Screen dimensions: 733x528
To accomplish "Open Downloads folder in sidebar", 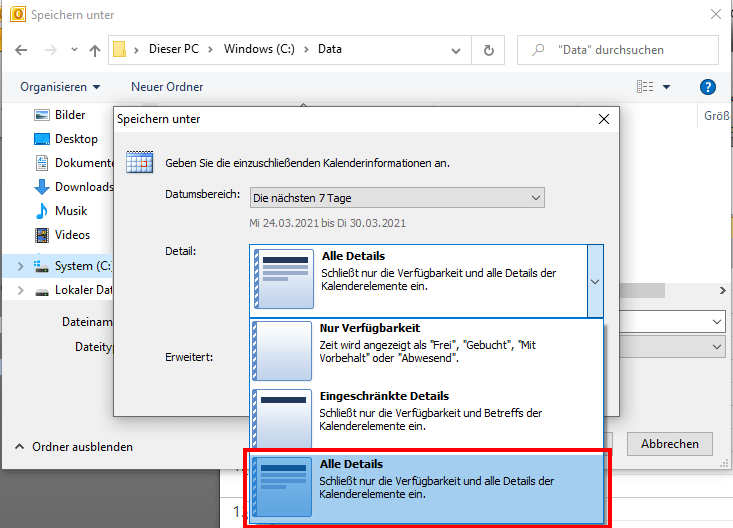I will (84, 187).
